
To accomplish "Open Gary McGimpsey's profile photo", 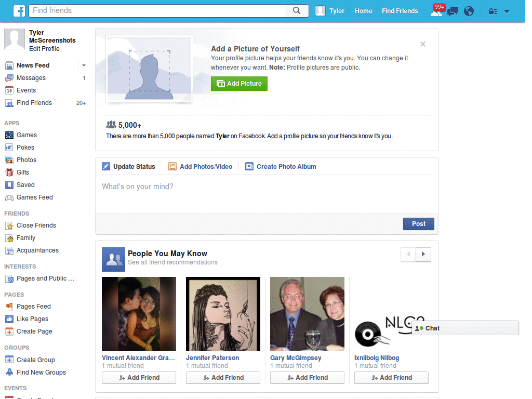I will click(x=307, y=314).
